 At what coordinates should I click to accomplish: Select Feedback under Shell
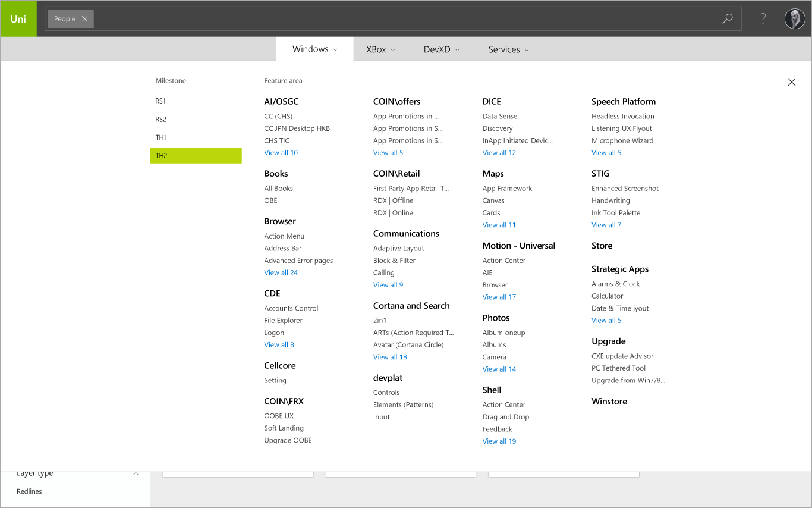pyautogui.click(x=498, y=429)
